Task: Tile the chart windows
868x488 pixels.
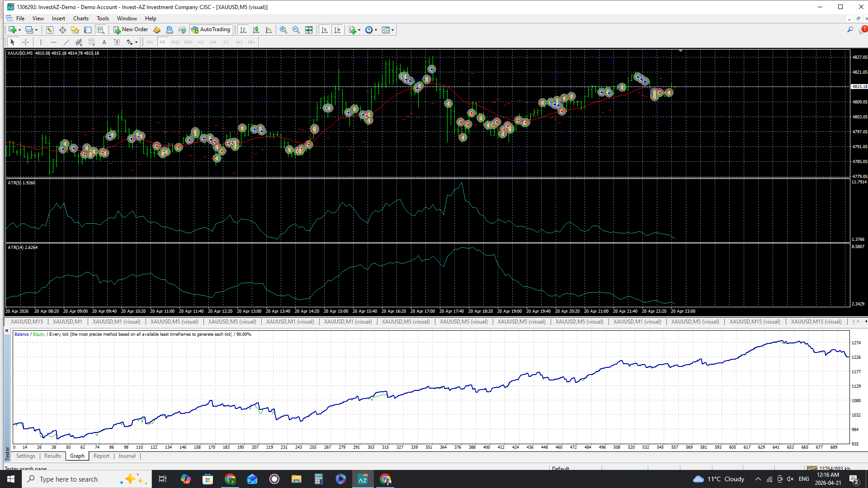Action: [309, 30]
